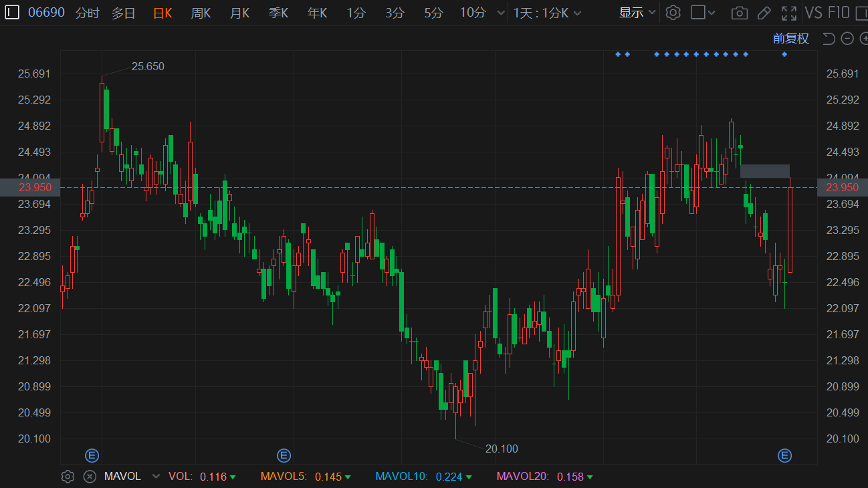
Task: Switch to the 3分 three-minute chart
Action: [x=395, y=13]
